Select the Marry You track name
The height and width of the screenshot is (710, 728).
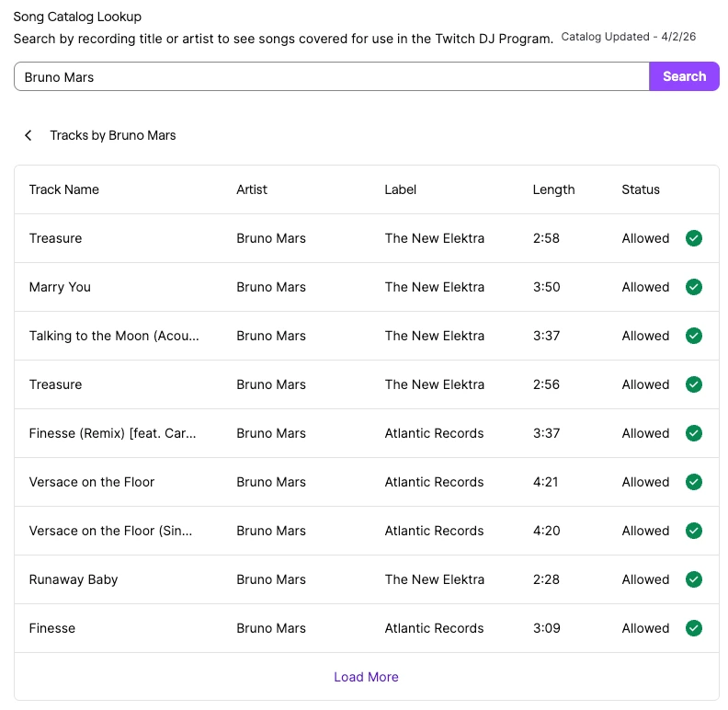(60, 287)
